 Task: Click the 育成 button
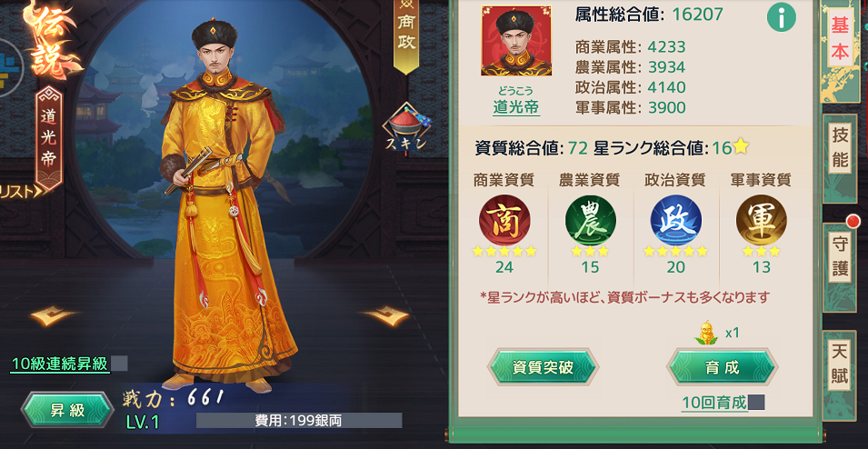(x=723, y=367)
